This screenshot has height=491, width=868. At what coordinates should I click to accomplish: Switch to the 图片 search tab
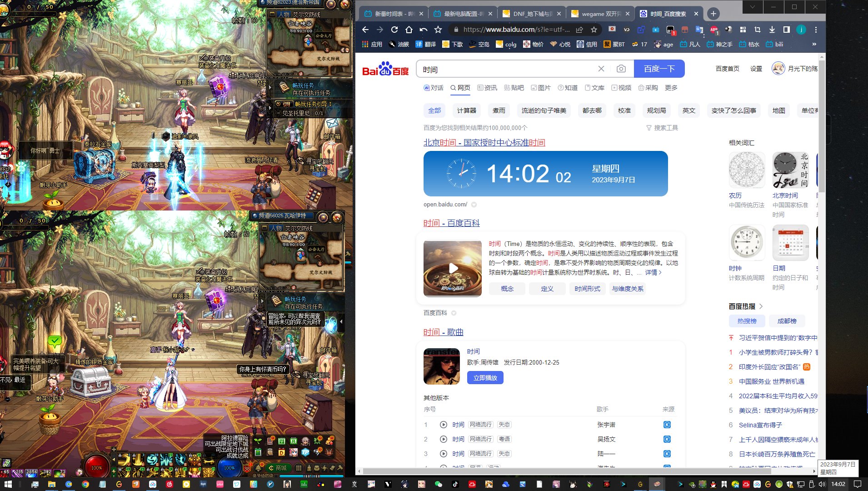(x=543, y=88)
